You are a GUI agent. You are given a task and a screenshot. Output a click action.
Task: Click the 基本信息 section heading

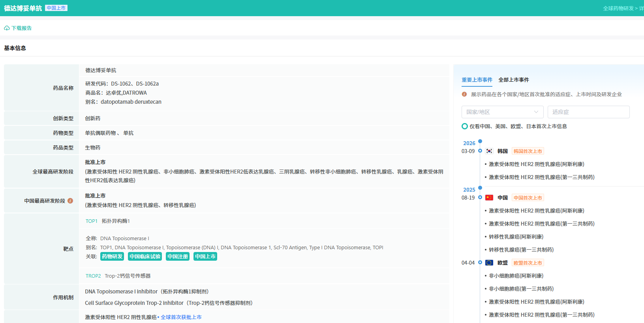click(x=15, y=48)
